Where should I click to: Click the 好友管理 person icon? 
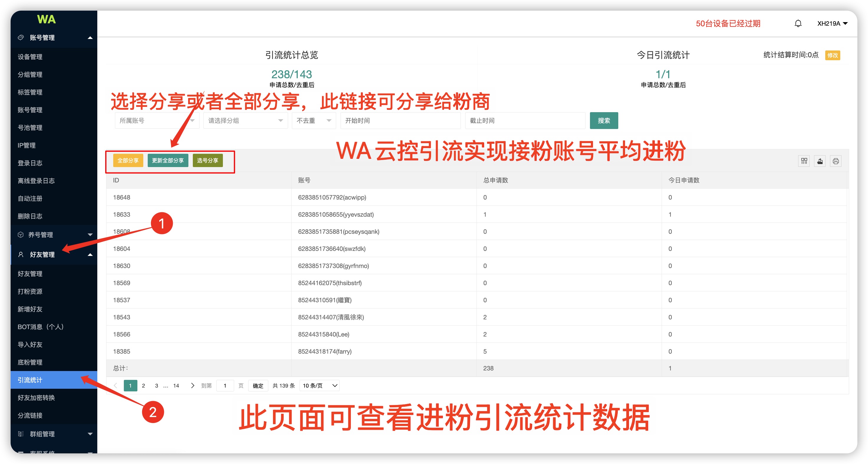21,254
